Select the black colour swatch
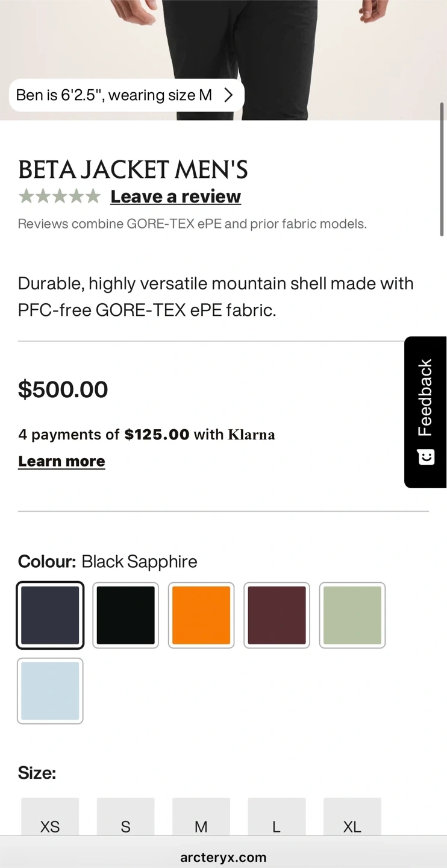This screenshot has height=868, width=447. pyautogui.click(x=126, y=615)
